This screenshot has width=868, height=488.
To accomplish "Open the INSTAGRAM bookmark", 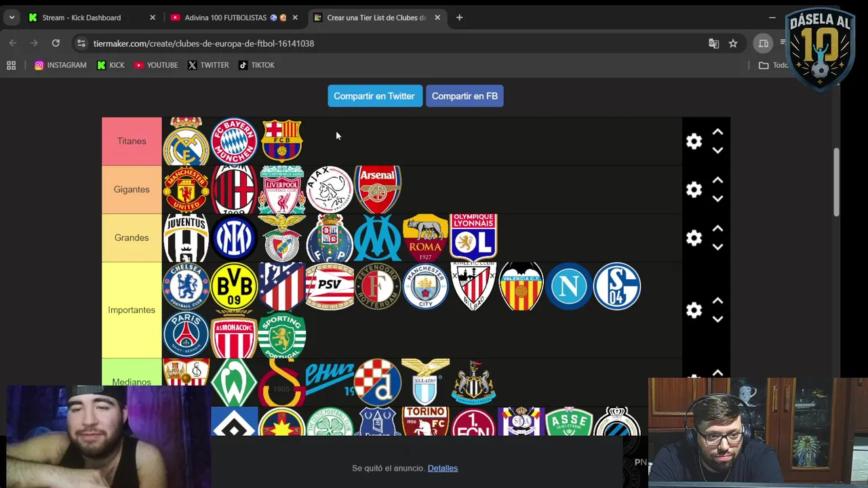I will 60,65.
